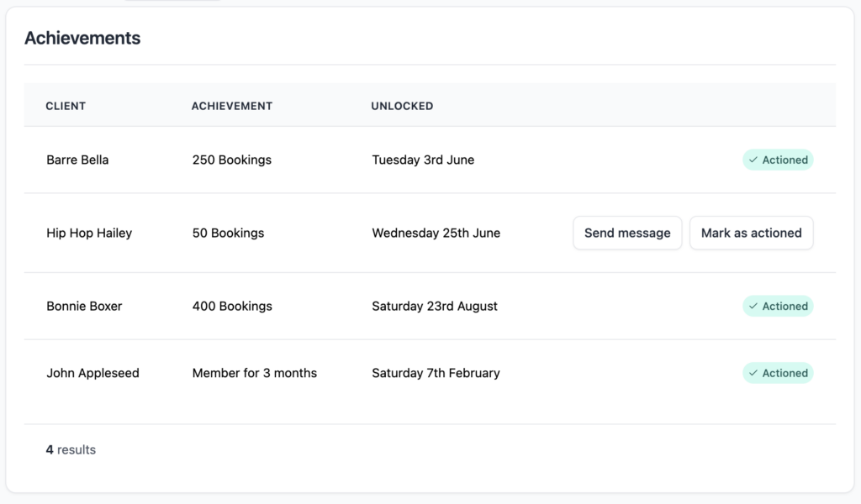Viewport: 861px width, 504px height.
Task: Send message to Hip Hop Hailey
Action: click(627, 234)
